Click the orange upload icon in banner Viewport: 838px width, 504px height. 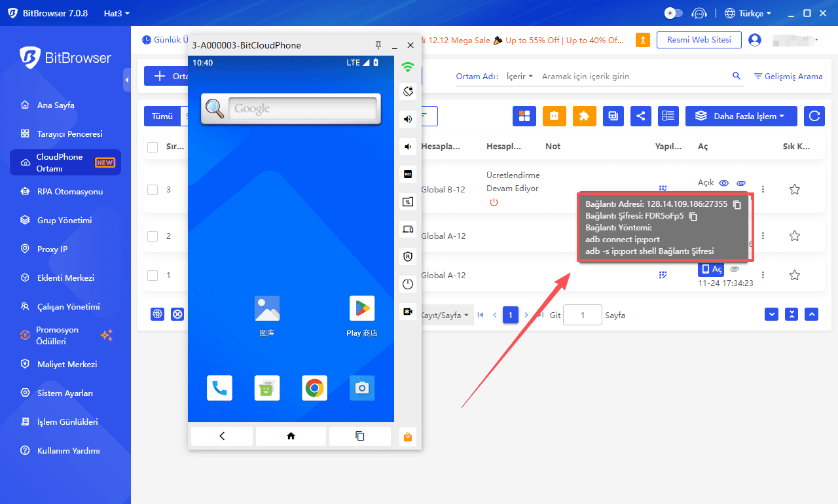point(644,40)
